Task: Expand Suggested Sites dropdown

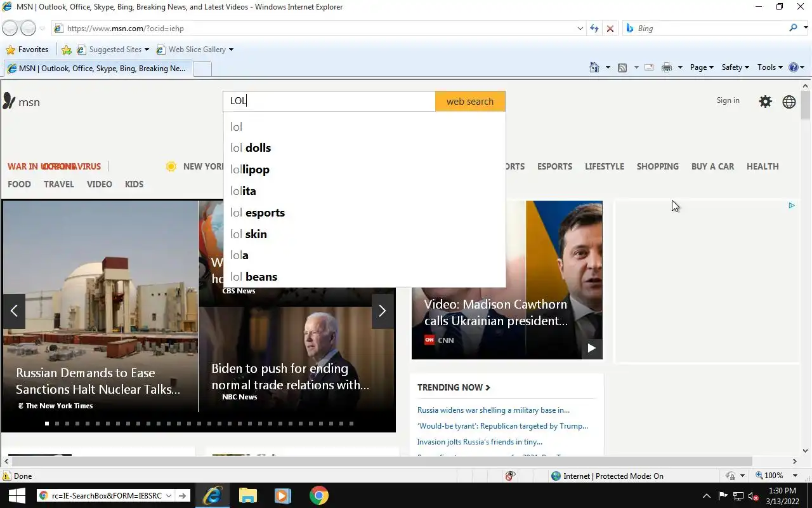Action: 147,50
